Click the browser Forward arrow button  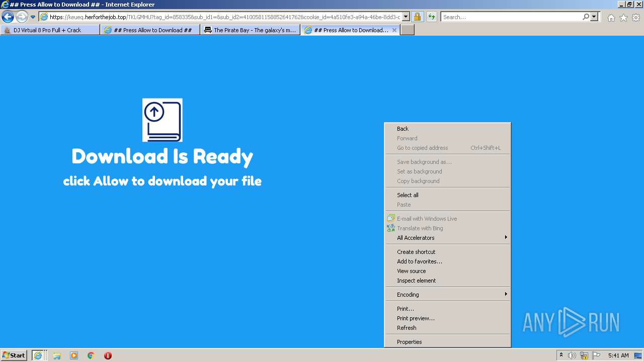[x=22, y=17]
